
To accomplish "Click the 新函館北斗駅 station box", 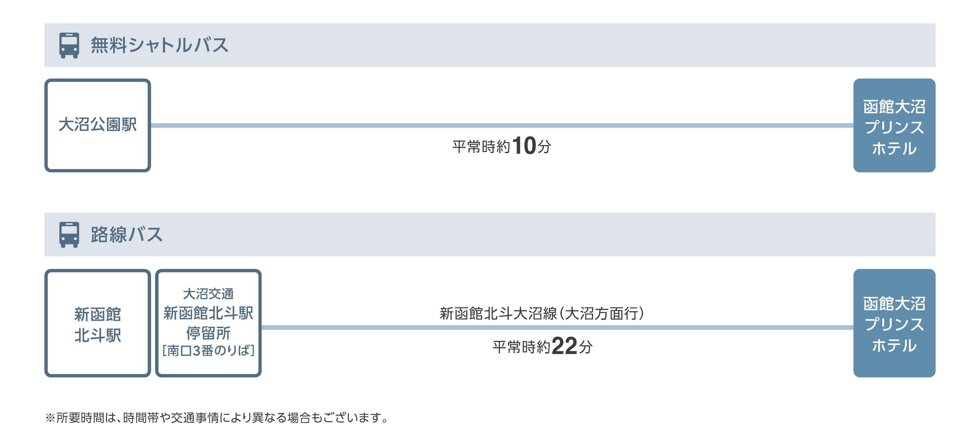I will point(97,324).
